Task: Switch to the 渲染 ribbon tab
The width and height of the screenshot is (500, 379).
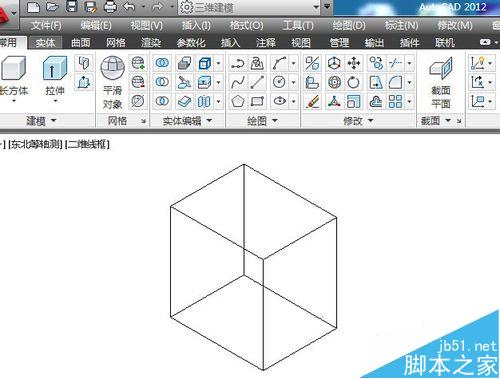Action: coord(151,43)
